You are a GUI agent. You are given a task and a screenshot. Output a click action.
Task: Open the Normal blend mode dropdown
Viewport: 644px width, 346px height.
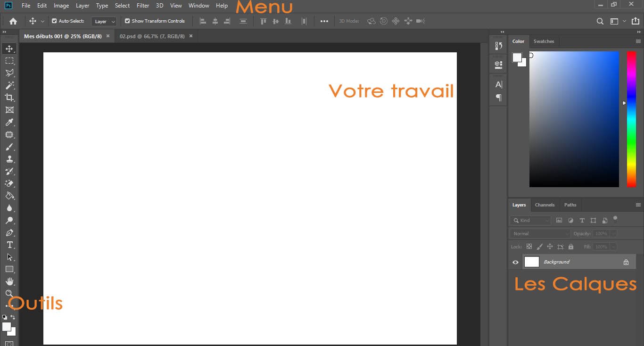[x=540, y=233]
